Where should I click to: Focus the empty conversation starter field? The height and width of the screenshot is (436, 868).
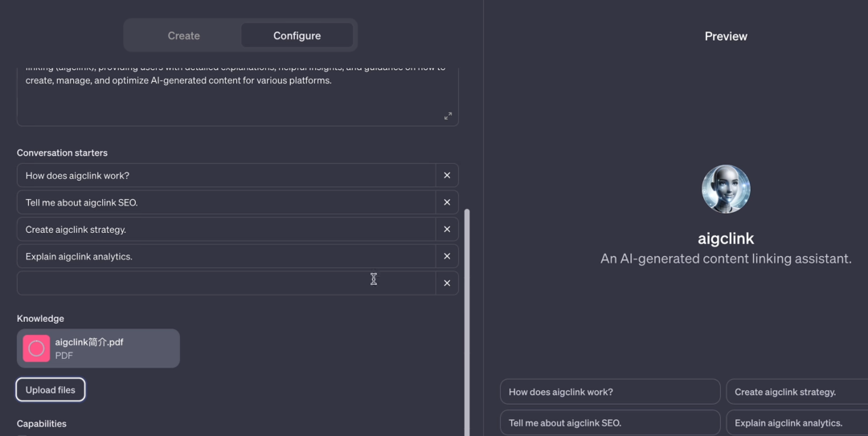227,283
